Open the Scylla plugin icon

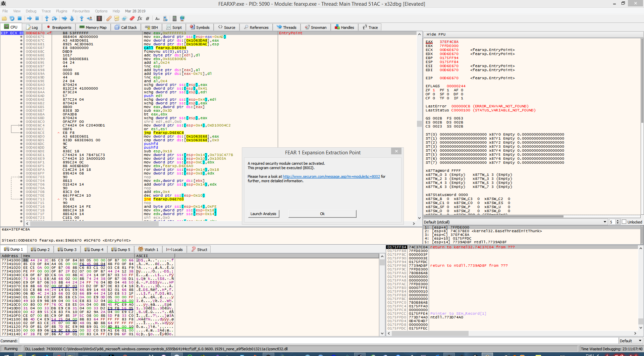pos(99,18)
